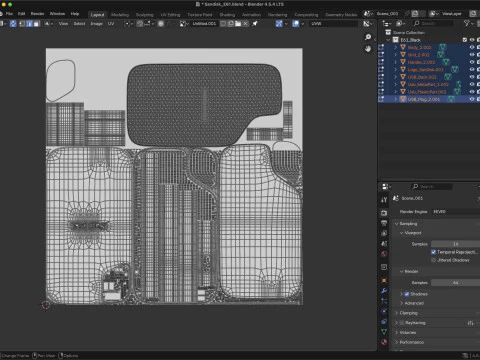Click the zoom magnifier gizmo

tap(368, 37)
